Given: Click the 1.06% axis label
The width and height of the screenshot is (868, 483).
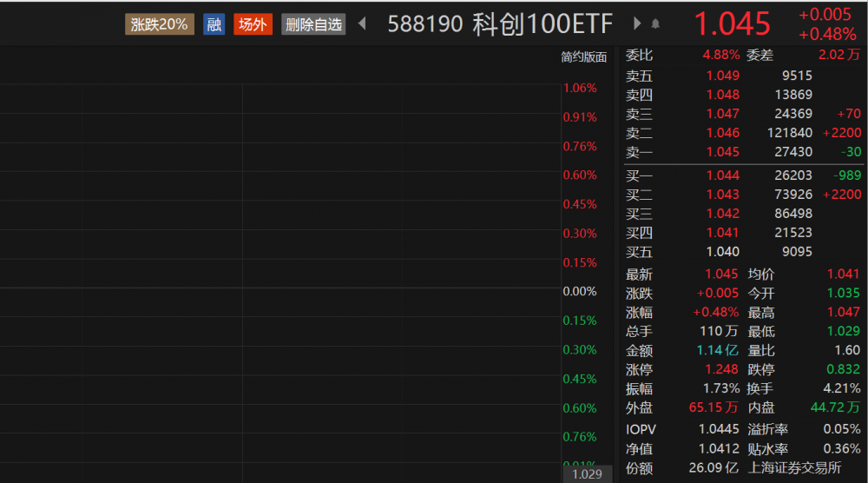Looking at the screenshot, I should tap(580, 88).
